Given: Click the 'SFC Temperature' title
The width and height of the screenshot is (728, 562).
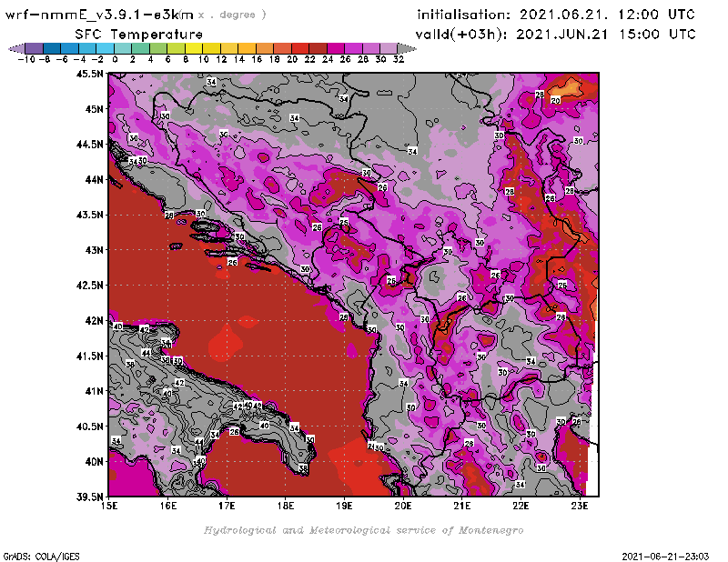Looking at the screenshot, I should 139,35.
